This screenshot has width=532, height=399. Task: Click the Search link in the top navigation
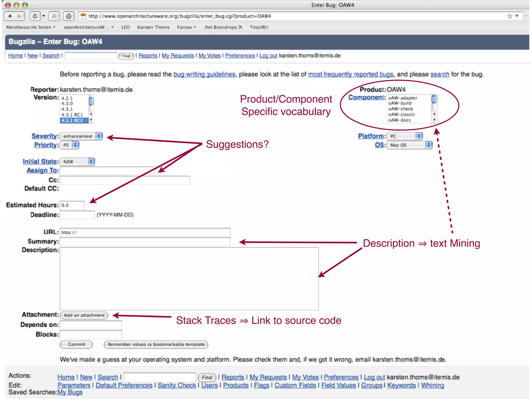(x=51, y=56)
